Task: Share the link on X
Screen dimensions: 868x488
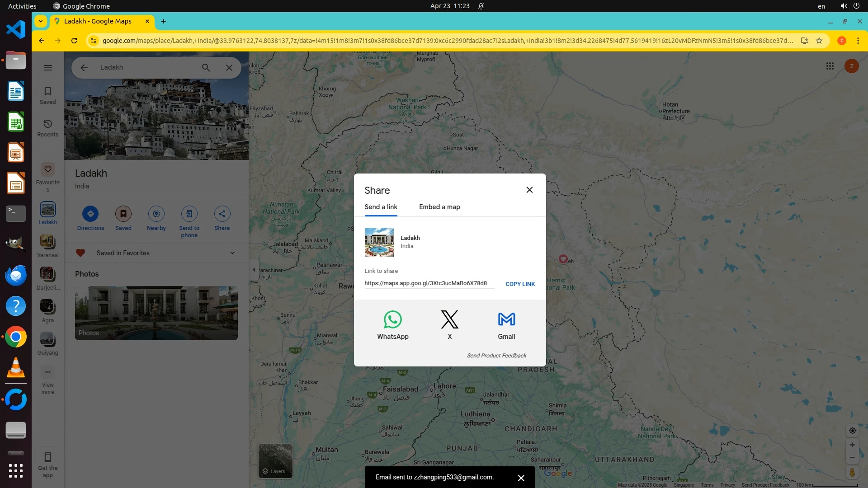Action: point(449,319)
